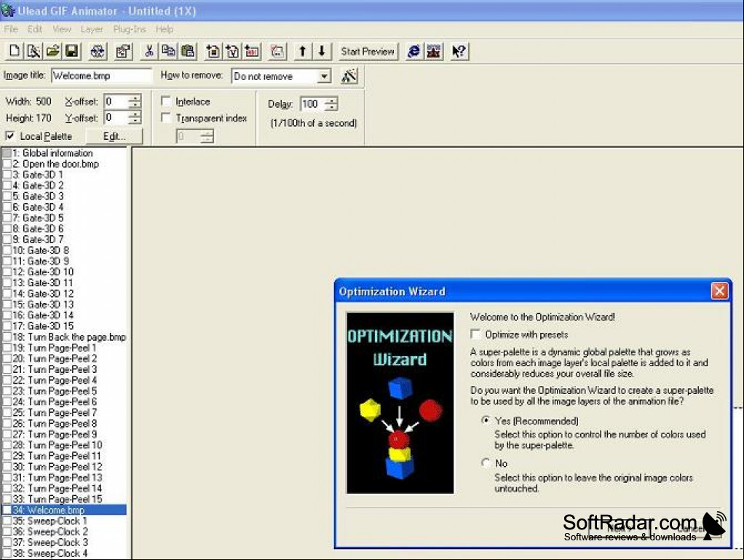Click the Add Video toolbar icon
744x560 pixels.
point(232,51)
